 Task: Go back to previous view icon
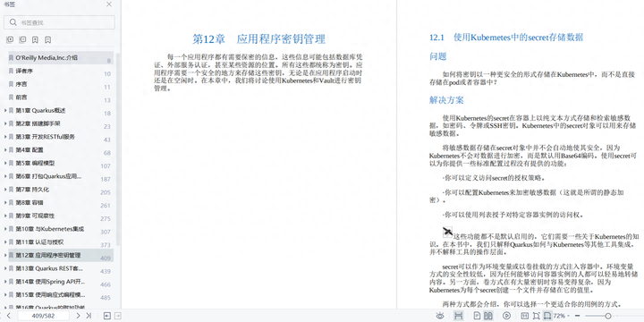pyautogui.click(x=106, y=316)
